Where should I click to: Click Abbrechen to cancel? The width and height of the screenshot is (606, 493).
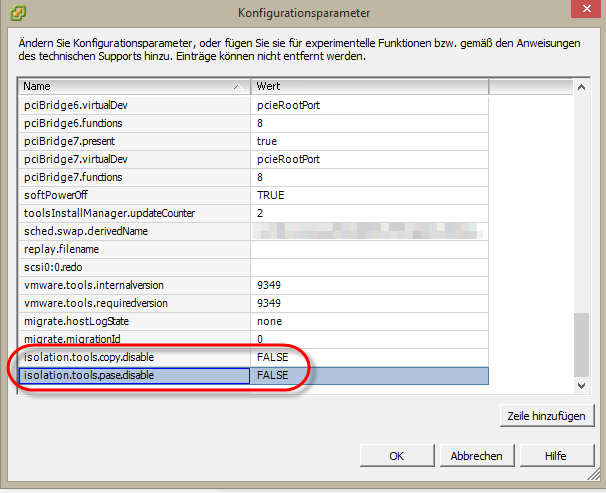point(477,456)
